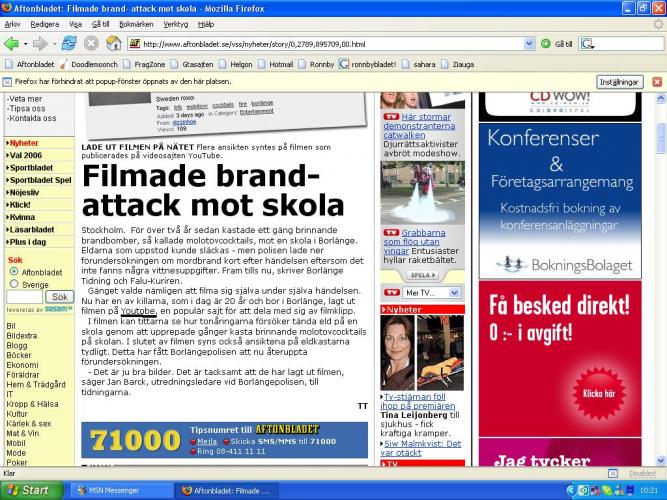Click the rocket belt video thumbnail
The width and height of the screenshot is (667, 500).
pyautogui.click(x=422, y=193)
